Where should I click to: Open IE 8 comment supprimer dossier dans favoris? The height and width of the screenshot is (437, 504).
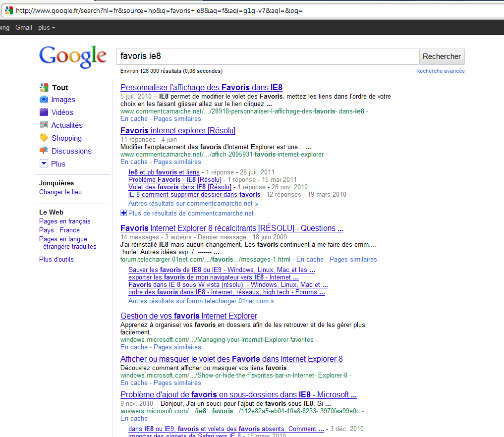click(x=194, y=194)
